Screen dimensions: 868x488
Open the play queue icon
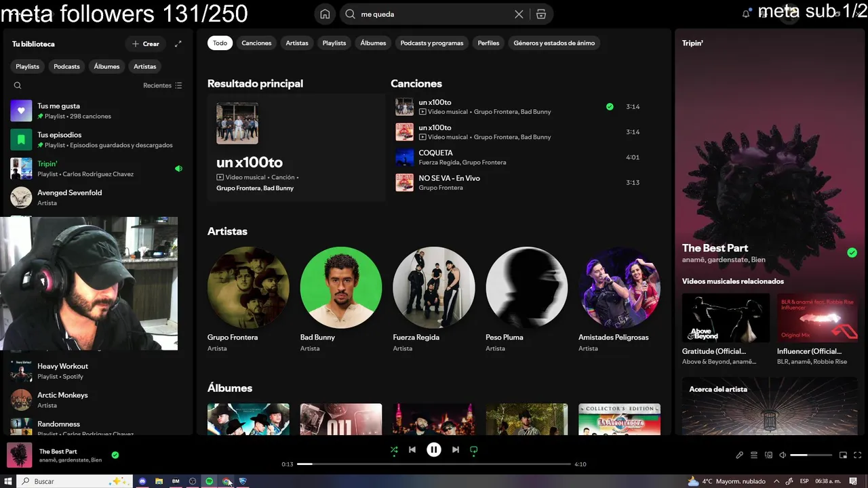754,455
